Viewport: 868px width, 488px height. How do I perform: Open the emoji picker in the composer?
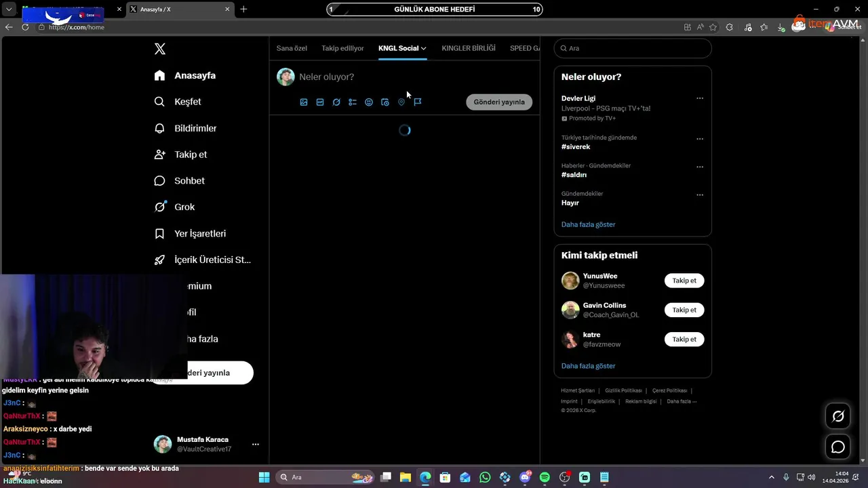click(369, 102)
